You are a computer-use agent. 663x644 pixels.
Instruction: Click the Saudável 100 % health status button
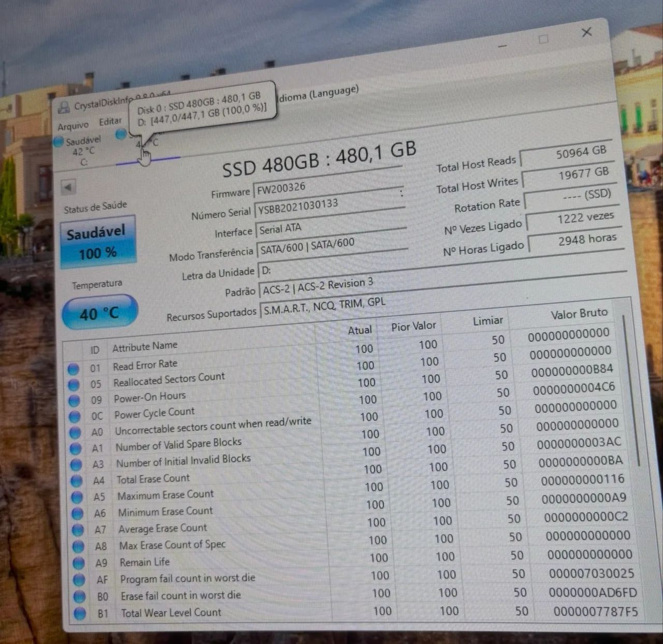point(98,242)
